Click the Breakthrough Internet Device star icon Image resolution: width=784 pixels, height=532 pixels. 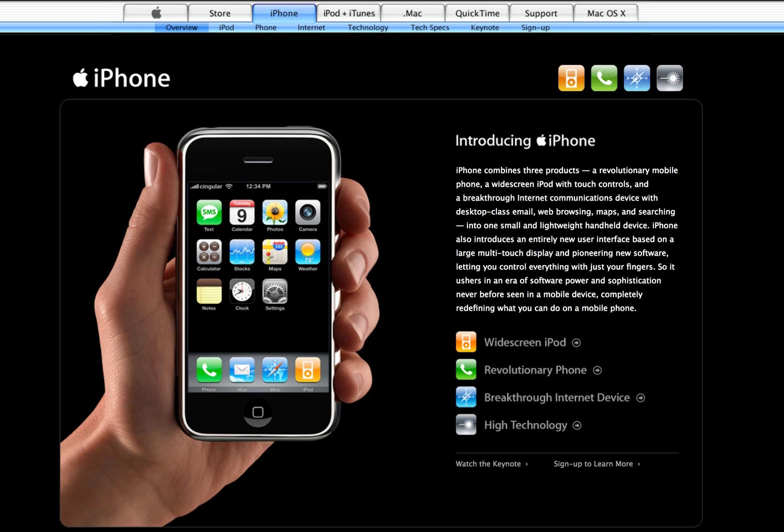pyautogui.click(x=466, y=397)
